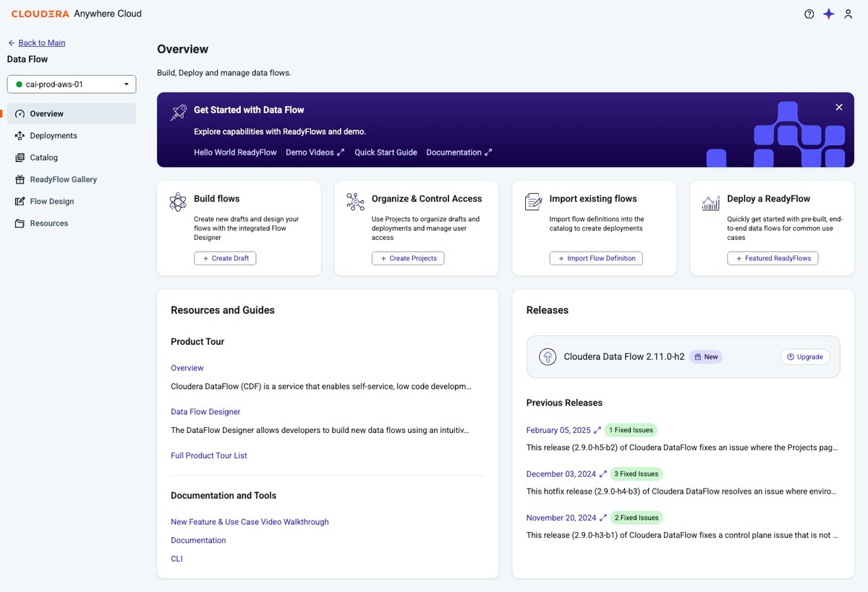Click the 2.9.0-h5-b2 release description text
868x592 pixels.
coord(682,448)
